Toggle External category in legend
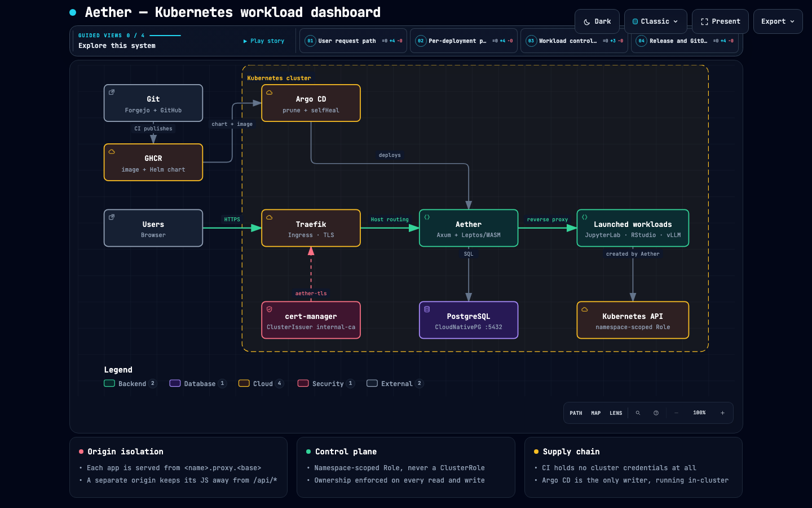The image size is (812, 508). coord(395,384)
